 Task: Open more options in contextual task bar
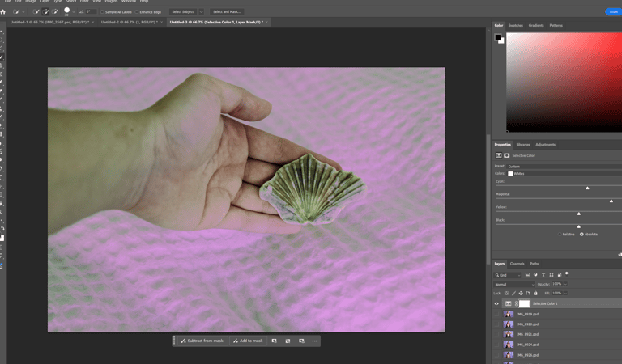(x=314, y=341)
